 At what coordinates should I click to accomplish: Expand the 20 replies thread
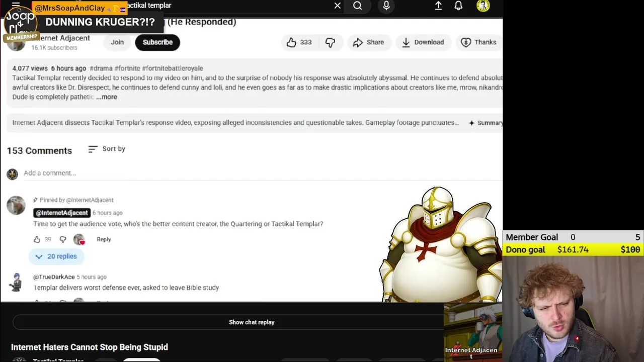56,256
